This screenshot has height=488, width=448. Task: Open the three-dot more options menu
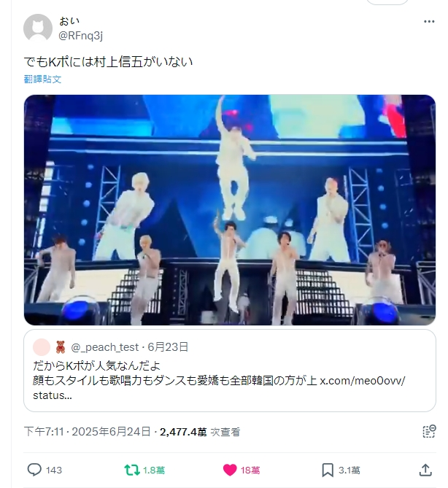[429, 21]
